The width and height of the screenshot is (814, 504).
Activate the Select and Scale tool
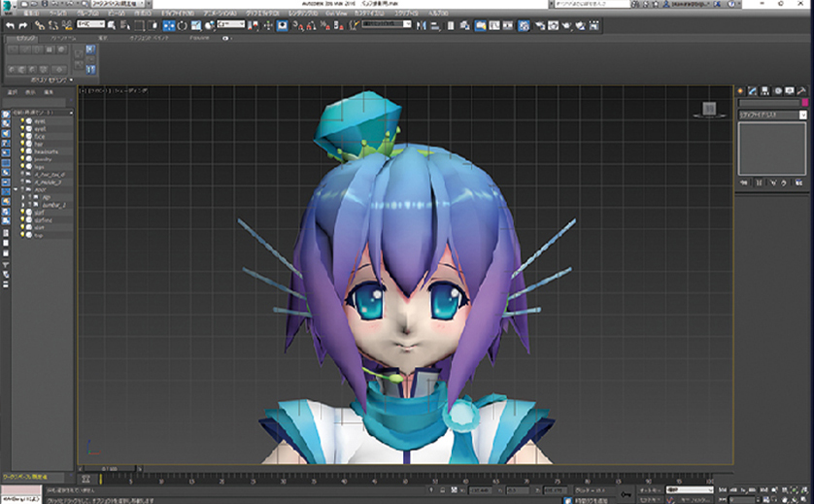click(x=195, y=25)
